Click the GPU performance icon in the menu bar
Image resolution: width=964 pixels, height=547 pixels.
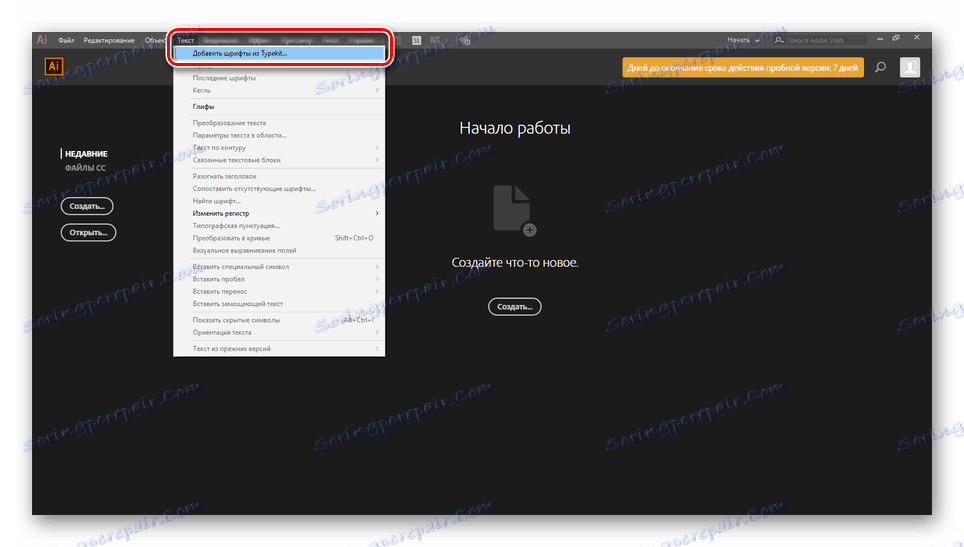[x=465, y=41]
